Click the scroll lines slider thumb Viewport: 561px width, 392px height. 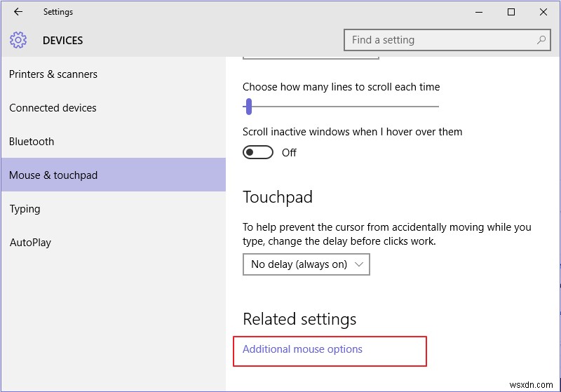point(249,107)
